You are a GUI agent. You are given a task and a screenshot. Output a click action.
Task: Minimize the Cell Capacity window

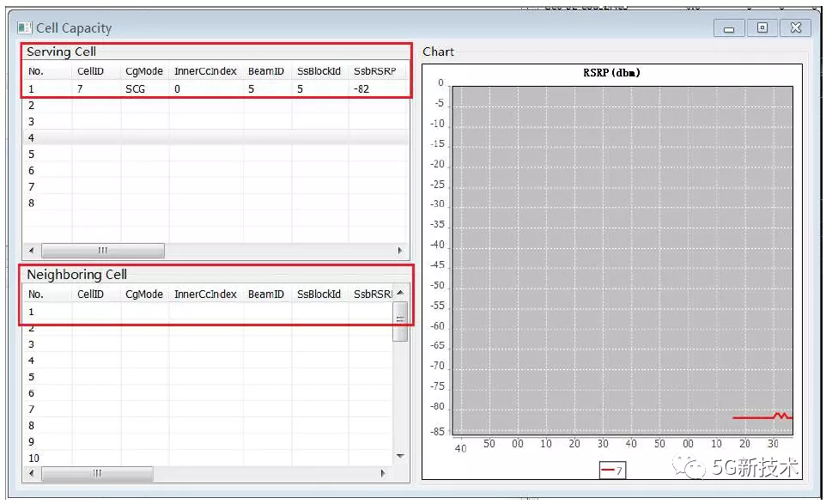click(729, 28)
